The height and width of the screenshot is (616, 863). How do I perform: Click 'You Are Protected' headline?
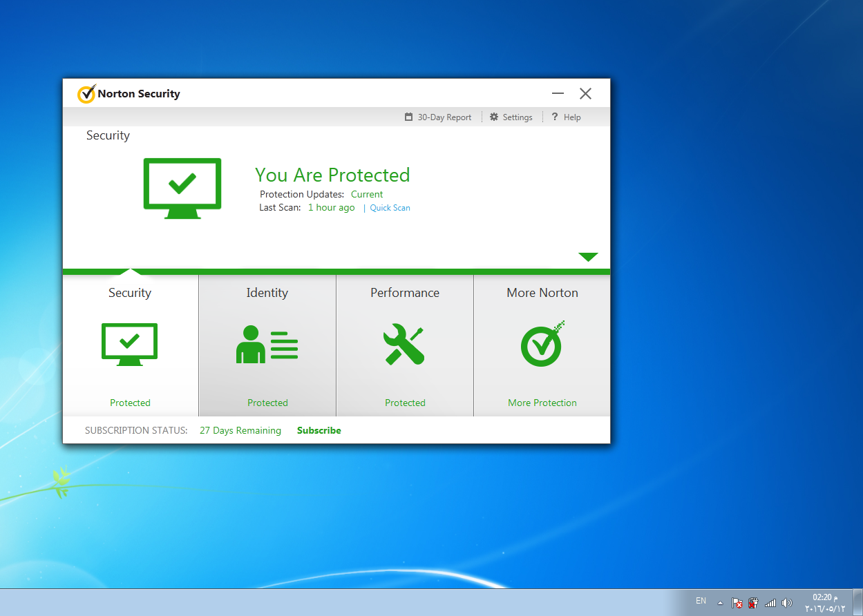point(332,175)
